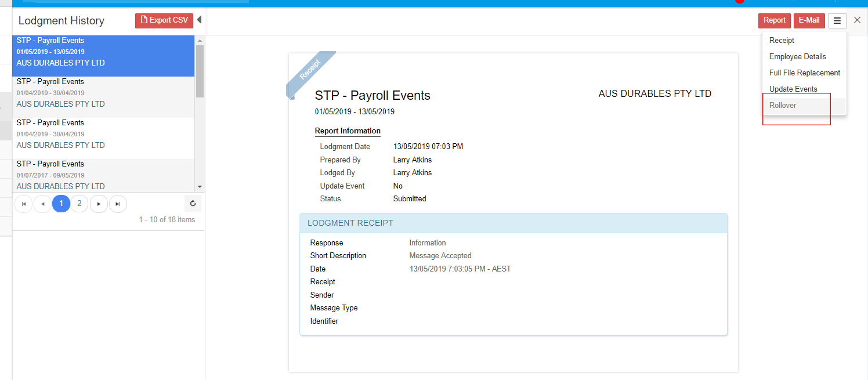
Task: Switch to page 2 of lodgments
Action: coord(79,204)
